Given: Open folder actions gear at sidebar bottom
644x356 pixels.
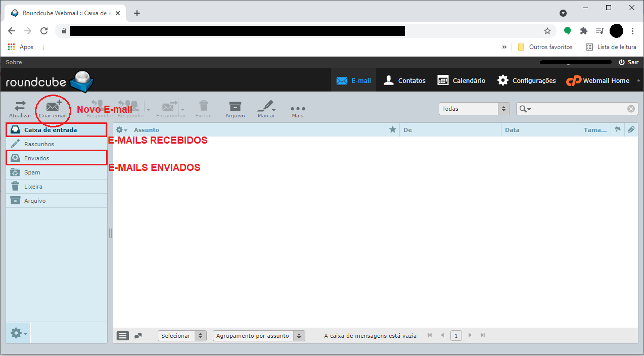Looking at the screenshot, I should [19, 333].
